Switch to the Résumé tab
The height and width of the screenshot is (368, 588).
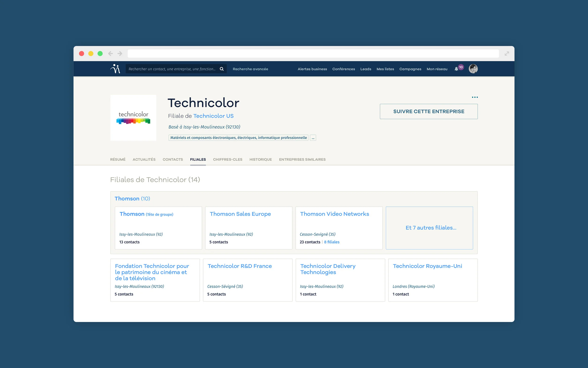pos(118,159)
